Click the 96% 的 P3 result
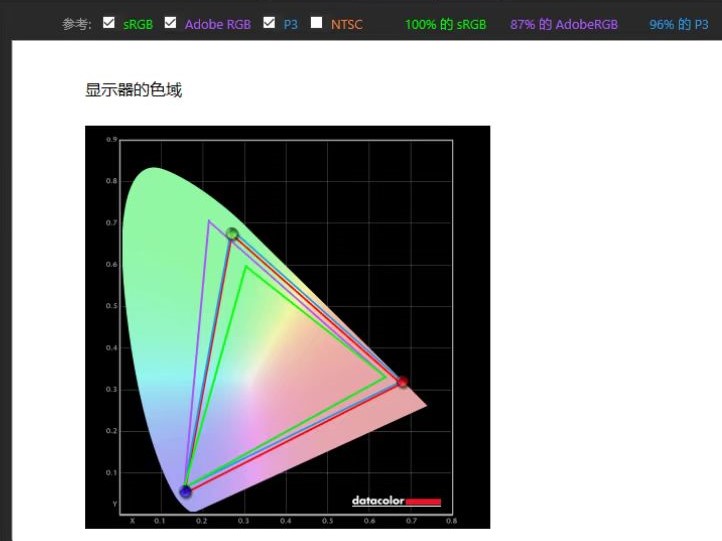Image resolution: width=722 pixels, height=541 pixels. [678, 24]
